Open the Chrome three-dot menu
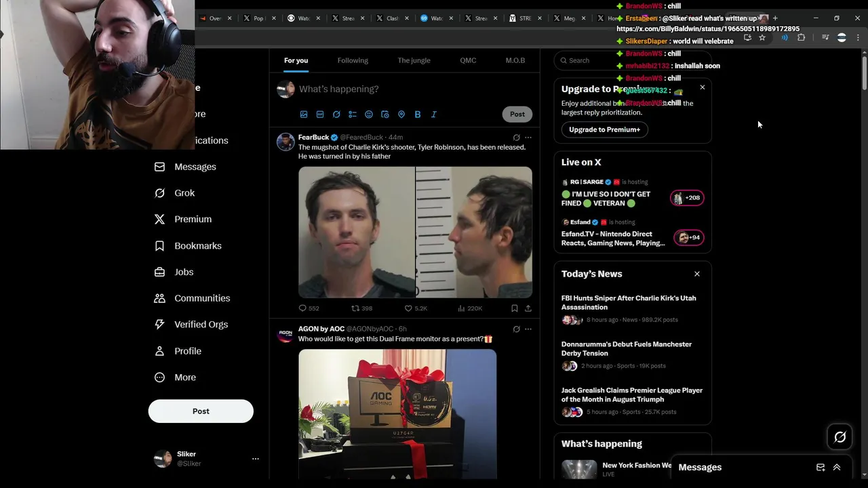This screenshot has height=488, width=868. (859, 38)
